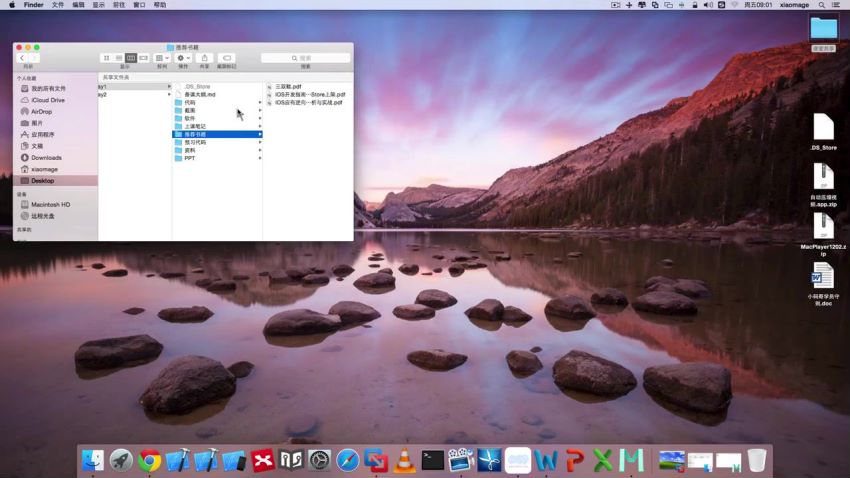Open the 前往 (Go) menu
Image resolution: width=850 pixels, height=478 pixels.
119,5
